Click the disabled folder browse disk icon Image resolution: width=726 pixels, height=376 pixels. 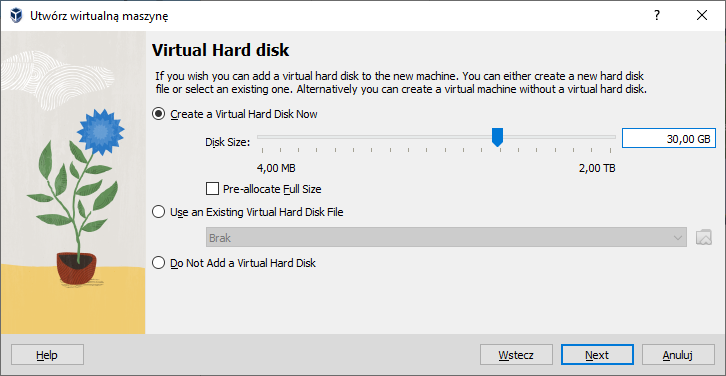[x=703, y=237]
